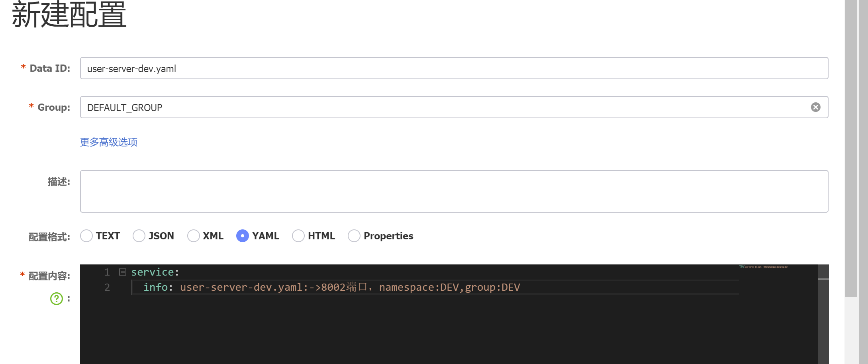The image size is (868, 364).
Task: Click line number 2 in the gutter
Action: pyautogui.click(x=107, y=287)
